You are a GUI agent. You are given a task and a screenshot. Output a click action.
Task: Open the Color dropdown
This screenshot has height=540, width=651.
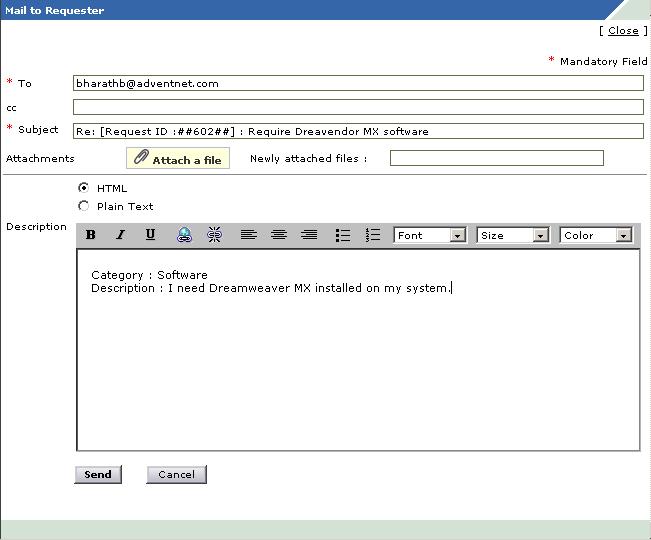point(596,236)
